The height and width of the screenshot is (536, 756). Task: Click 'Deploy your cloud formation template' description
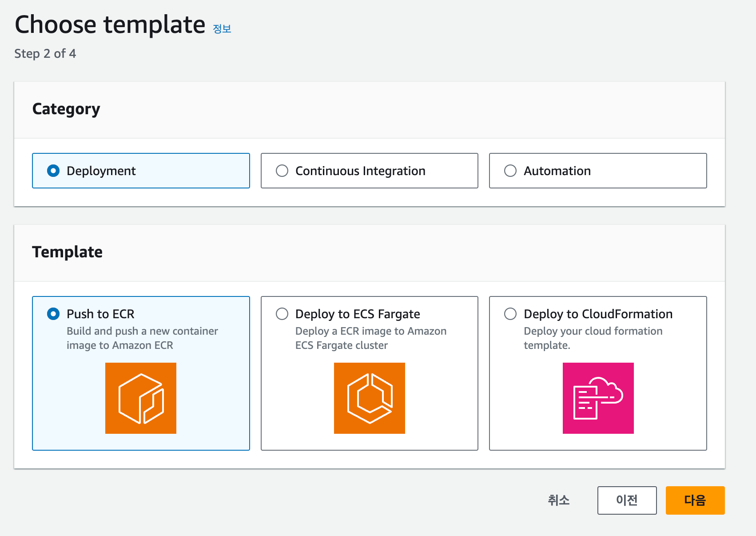(x=593, y=338)
